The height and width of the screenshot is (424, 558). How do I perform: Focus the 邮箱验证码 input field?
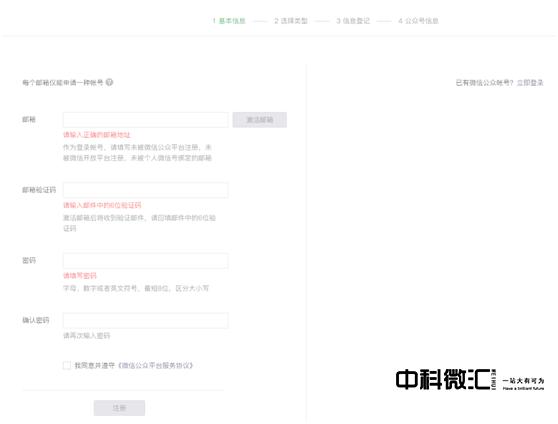click(146, 190)
